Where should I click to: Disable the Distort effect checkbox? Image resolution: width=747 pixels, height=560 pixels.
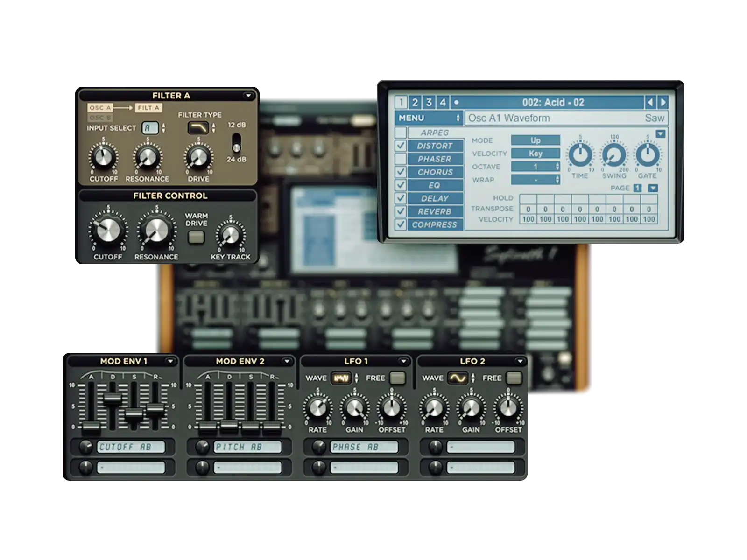401,146
